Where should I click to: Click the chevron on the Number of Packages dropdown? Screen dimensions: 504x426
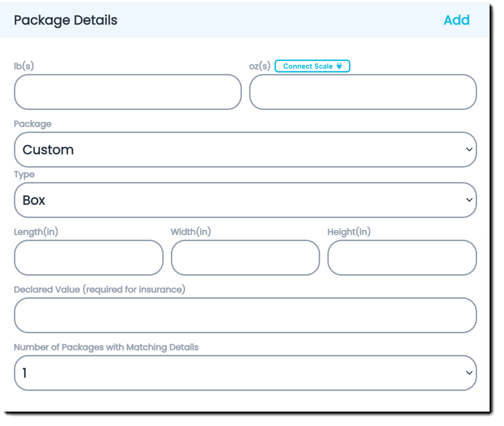coord(469,373)
